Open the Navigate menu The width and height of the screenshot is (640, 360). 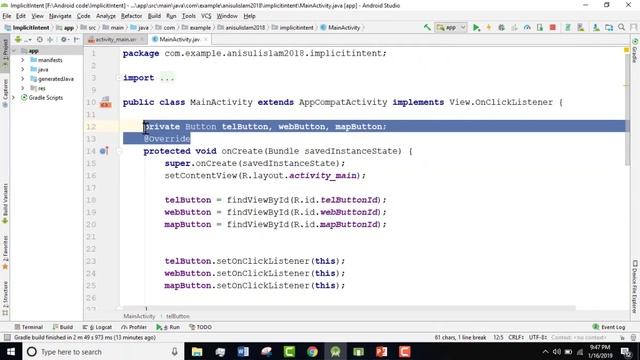(60, 16)
